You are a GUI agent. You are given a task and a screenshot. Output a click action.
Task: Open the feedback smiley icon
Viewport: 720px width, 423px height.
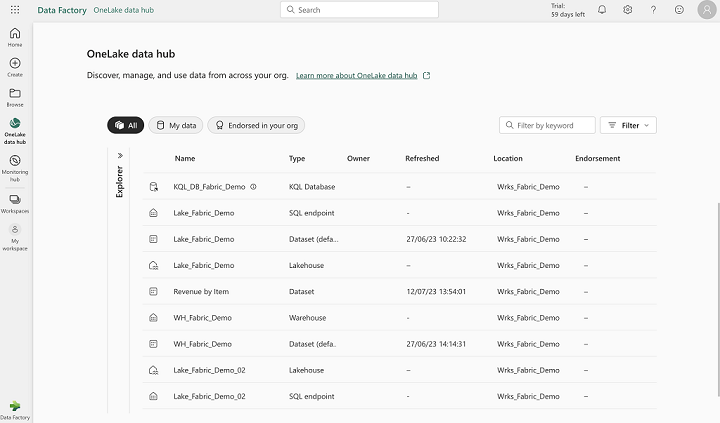(679, 10)
